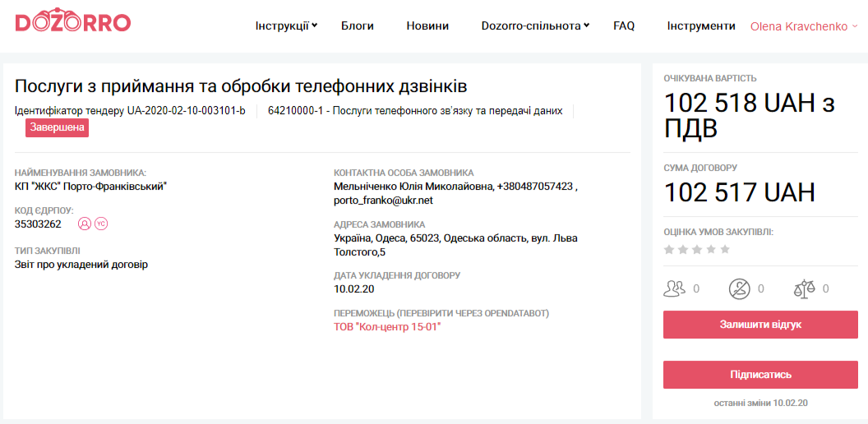Screen dimensions: 868x424
Task: Open the FAQ menu item
Action: 624,26
